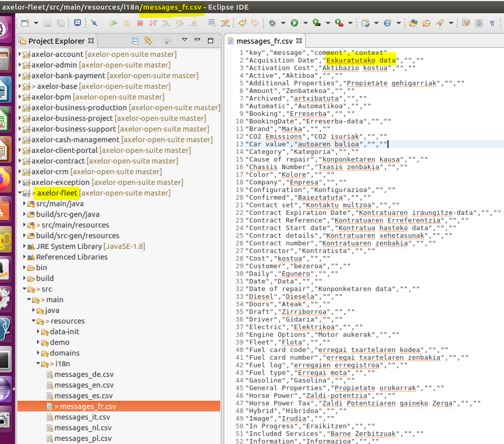Click the blue S new servlet icon

click(388, 23)
